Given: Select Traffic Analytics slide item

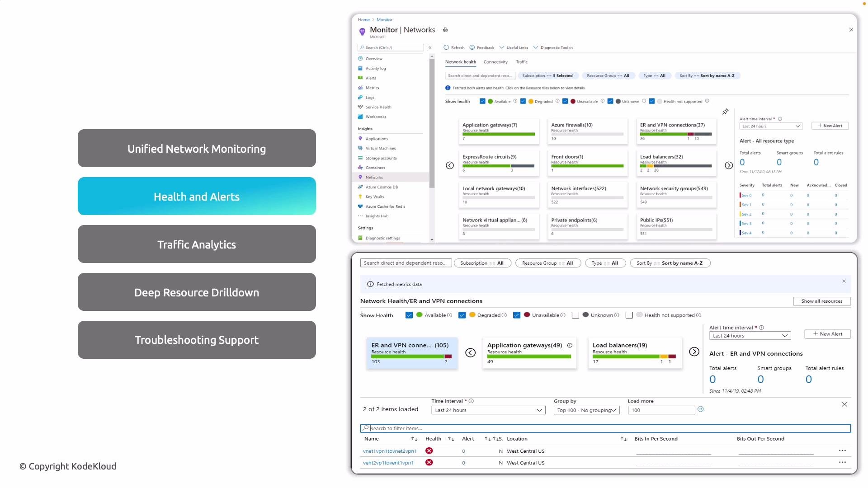Looking at the screenshot, I should 197,244.
